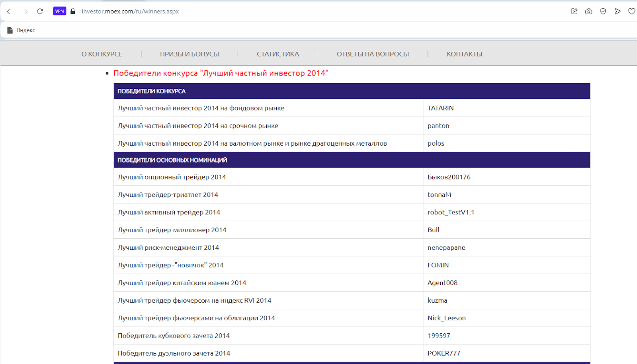The height and width of the screenshot is (364, 637).
Task: Add bookmark with the heart icon
Action: (x=632, y=12)
